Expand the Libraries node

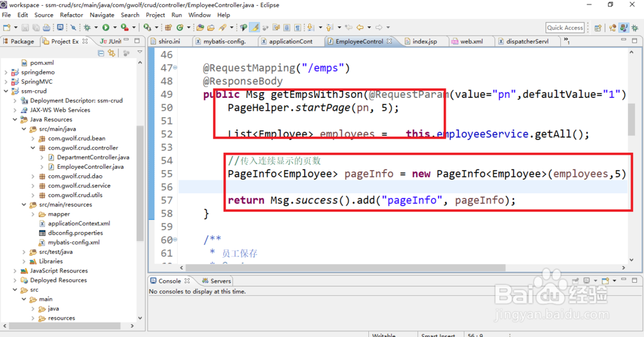coord(24,262)
